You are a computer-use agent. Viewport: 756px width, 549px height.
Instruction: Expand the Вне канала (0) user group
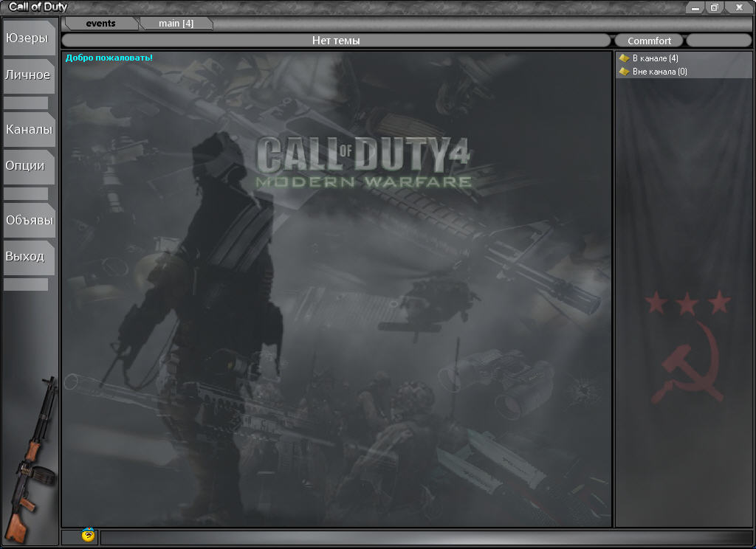[659, 72]
